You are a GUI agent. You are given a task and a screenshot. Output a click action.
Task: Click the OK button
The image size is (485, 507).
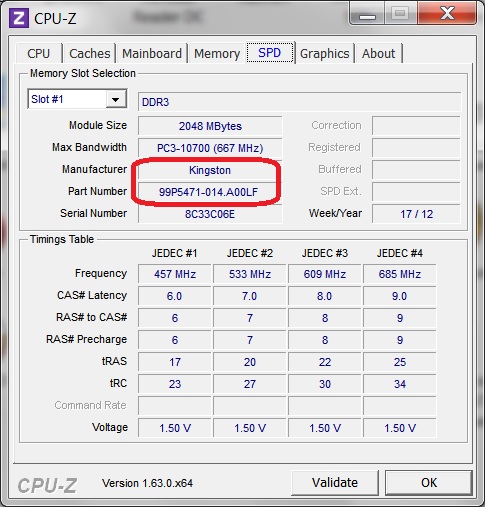tap(429, 483)
